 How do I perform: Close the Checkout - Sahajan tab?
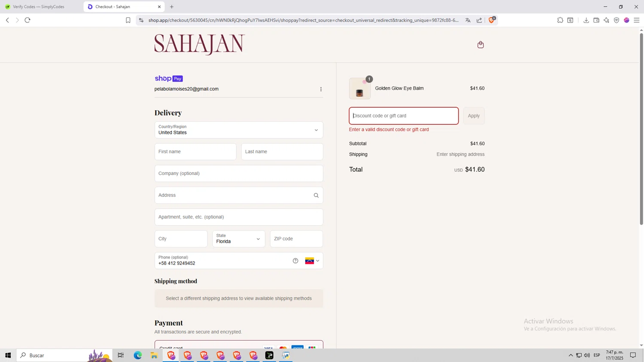(x=159, y=7)
